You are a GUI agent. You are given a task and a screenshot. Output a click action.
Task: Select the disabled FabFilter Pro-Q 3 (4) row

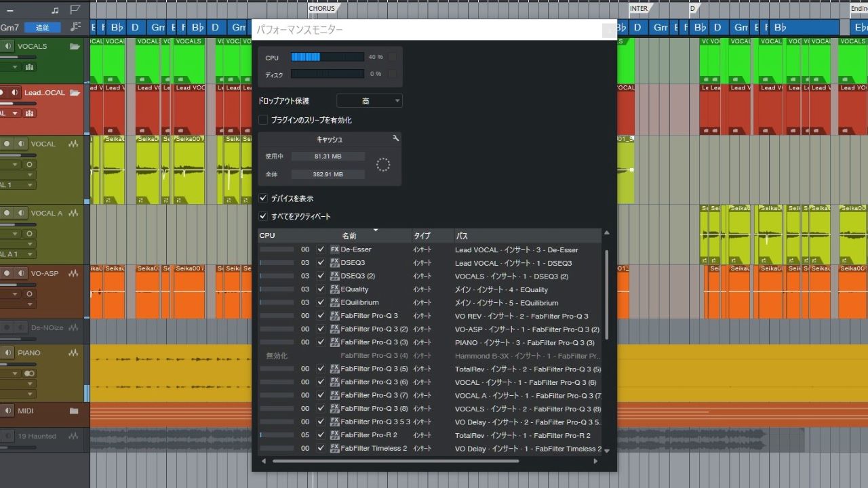[x=430, y=355]
